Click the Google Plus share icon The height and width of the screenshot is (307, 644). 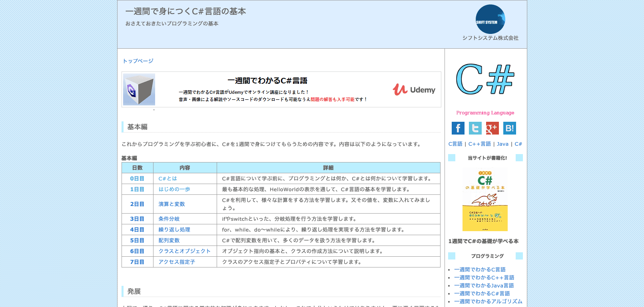492,128
